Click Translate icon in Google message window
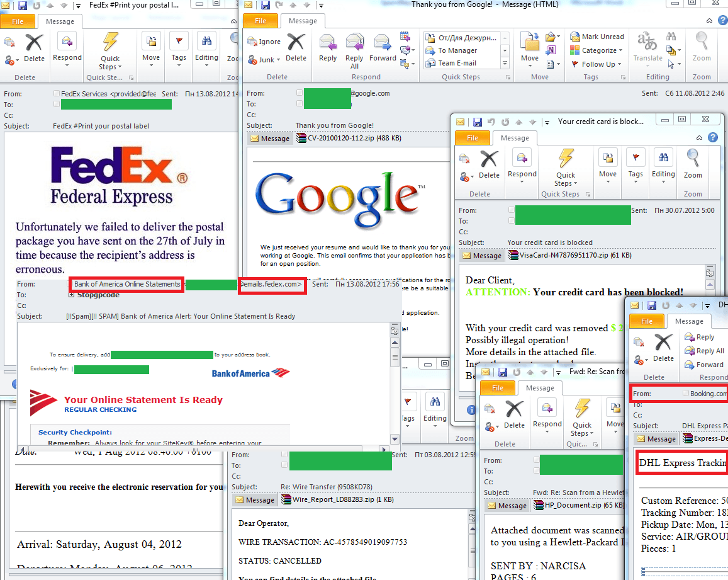728x580 pixels. coord(647,42)
